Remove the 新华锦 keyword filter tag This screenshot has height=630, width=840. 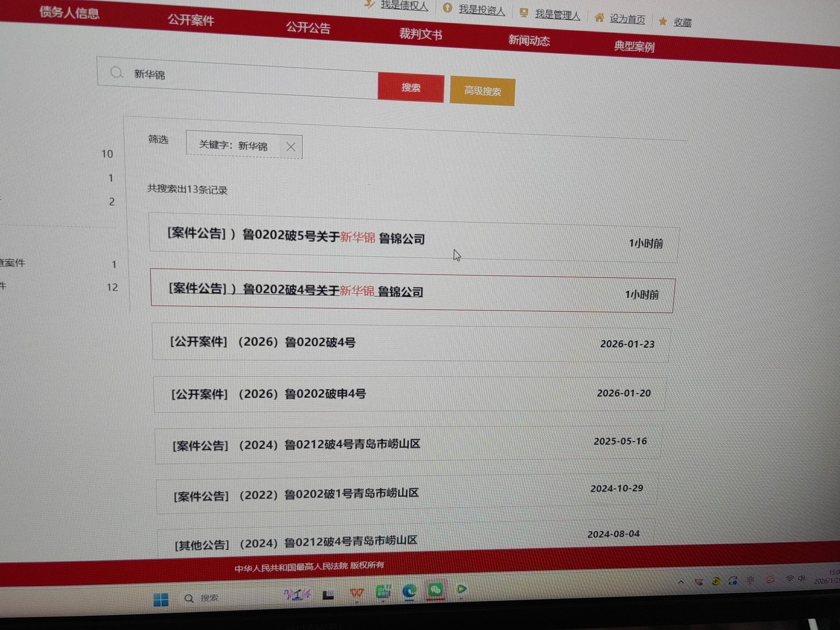coord(290,147)
